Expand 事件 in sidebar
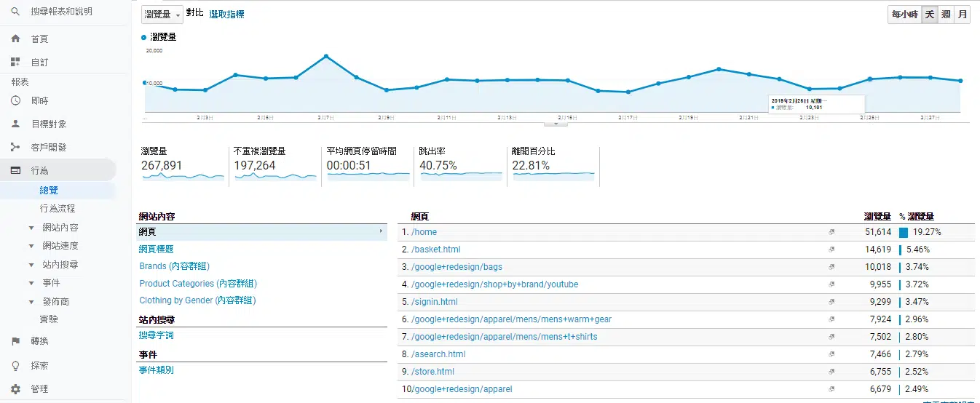The image size is (980, 403). click(x=31, y=283)
